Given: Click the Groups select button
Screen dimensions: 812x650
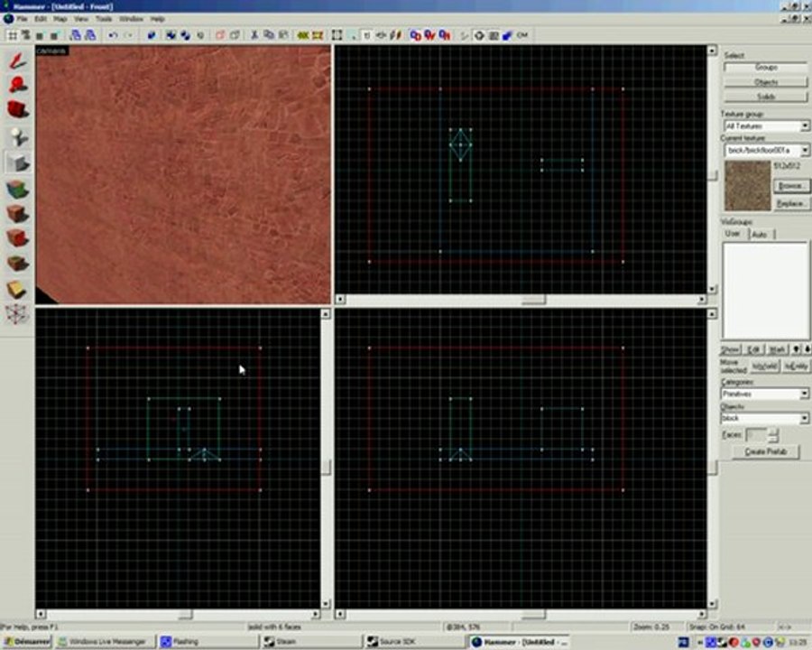Looking at the screenshot, I should tap(766, 68).
